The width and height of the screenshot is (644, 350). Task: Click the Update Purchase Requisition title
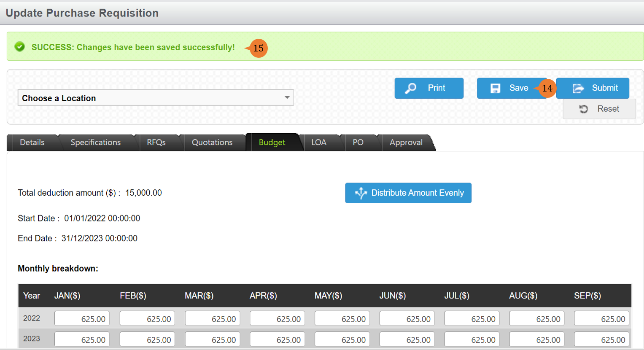pos(82,13)
